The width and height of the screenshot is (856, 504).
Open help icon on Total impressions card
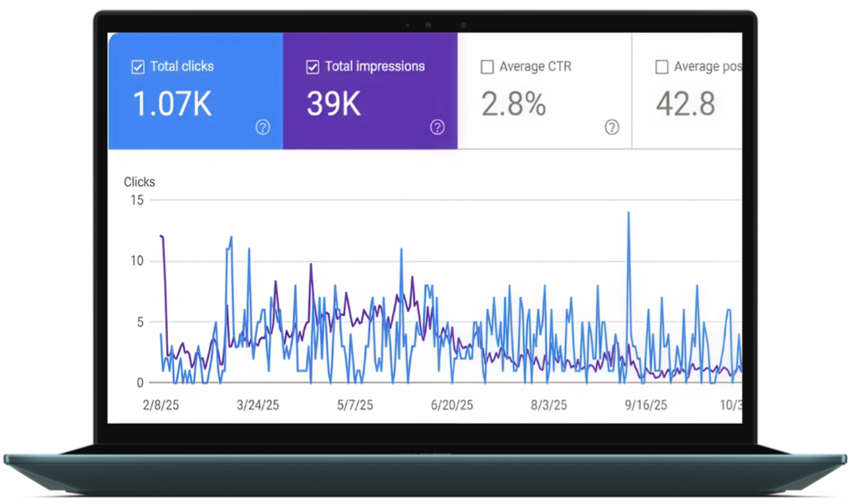[437, 127]
